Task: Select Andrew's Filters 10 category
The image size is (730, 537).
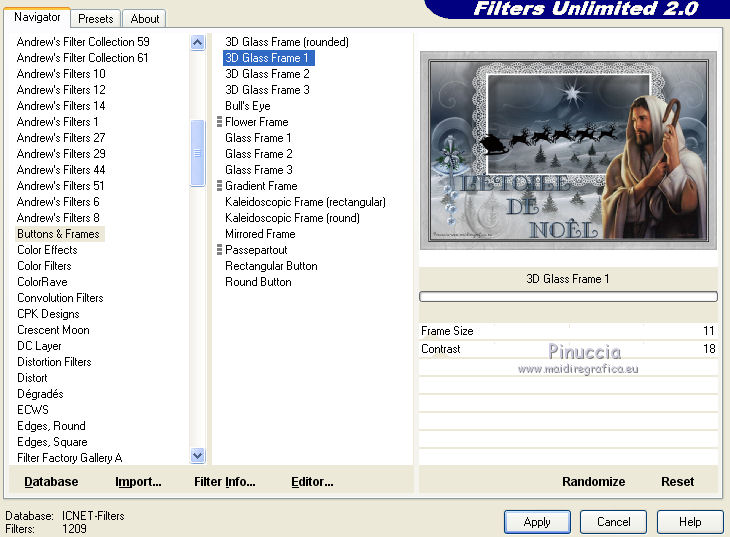Action: pos(61,74)
